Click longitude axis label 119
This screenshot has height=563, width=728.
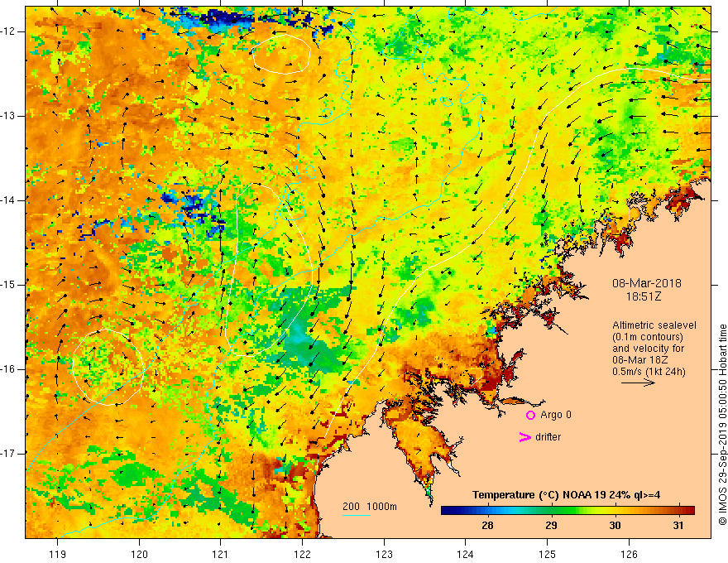point(57,554)
